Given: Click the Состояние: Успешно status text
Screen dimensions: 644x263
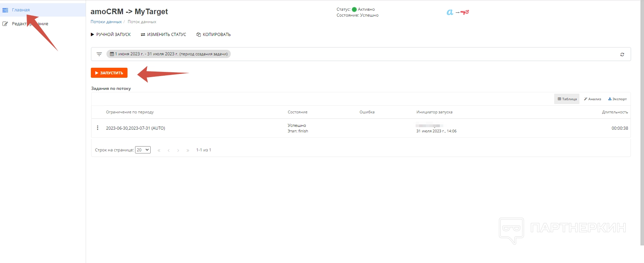Looking at the screenshot, I should coord(358,15).
